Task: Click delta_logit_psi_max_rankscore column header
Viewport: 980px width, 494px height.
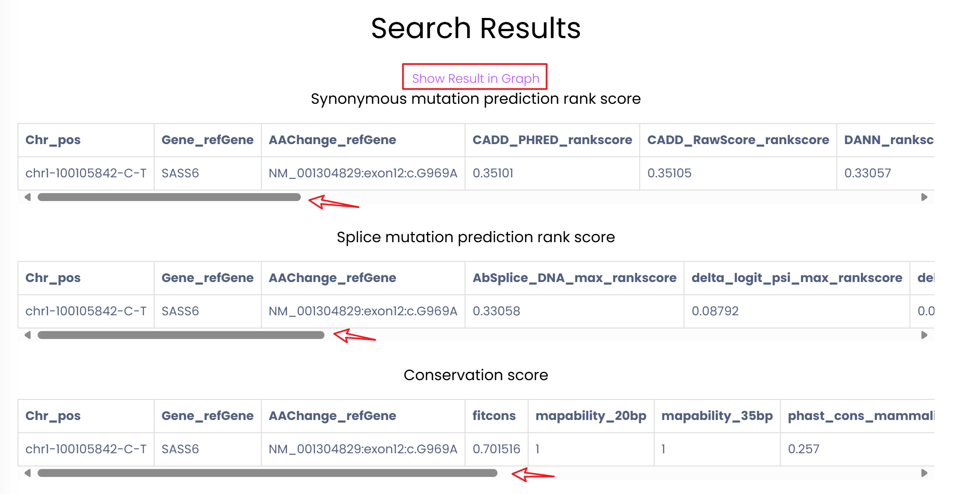Action: coord(797,278)
